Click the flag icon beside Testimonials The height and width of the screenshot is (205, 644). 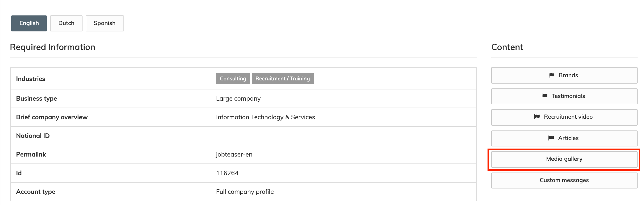[544, 96]
